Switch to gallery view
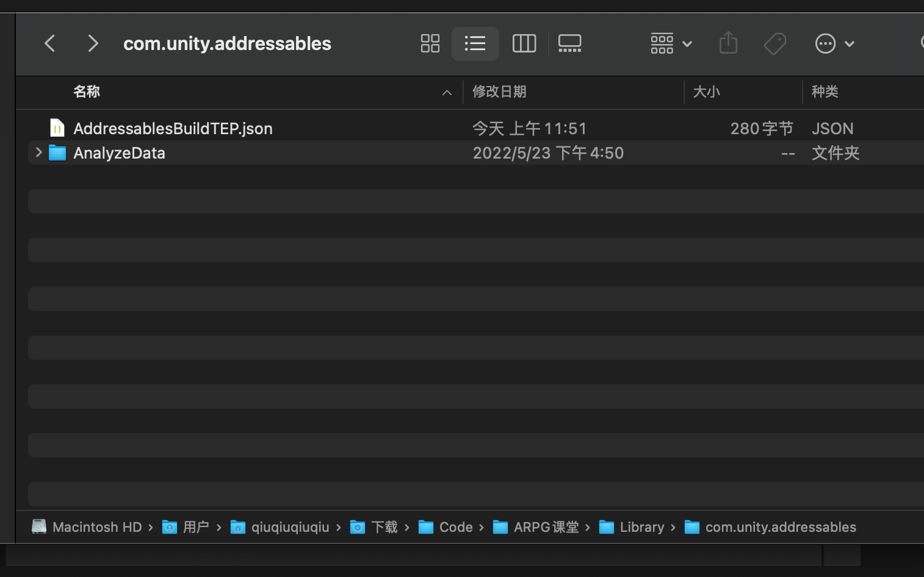 tap(569, 44)
